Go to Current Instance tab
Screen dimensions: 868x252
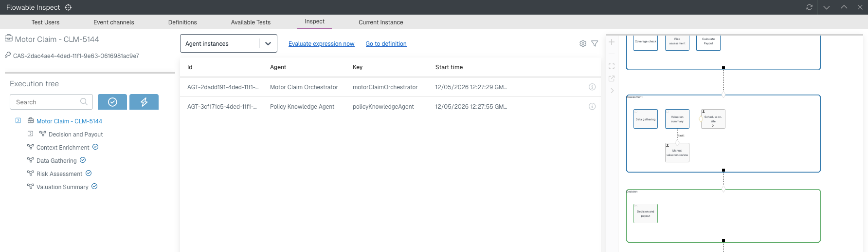[x=381, y=22]
